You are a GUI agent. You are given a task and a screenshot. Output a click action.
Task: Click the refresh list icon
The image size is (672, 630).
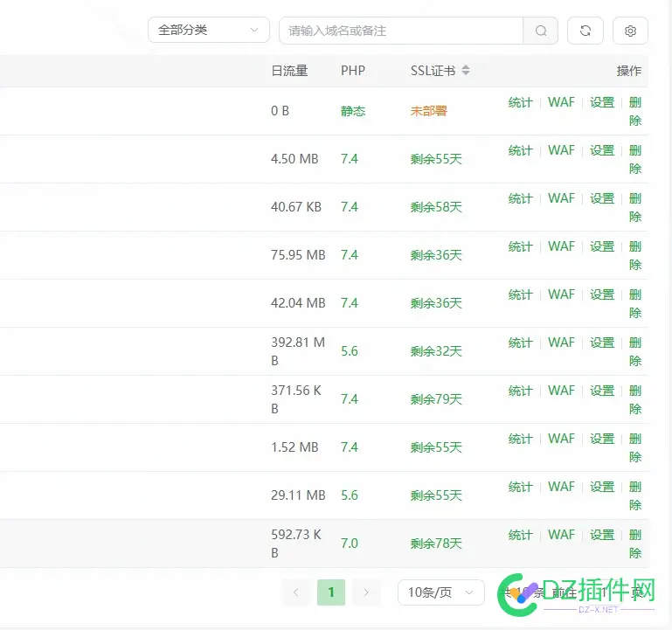[x=585, y=31]
